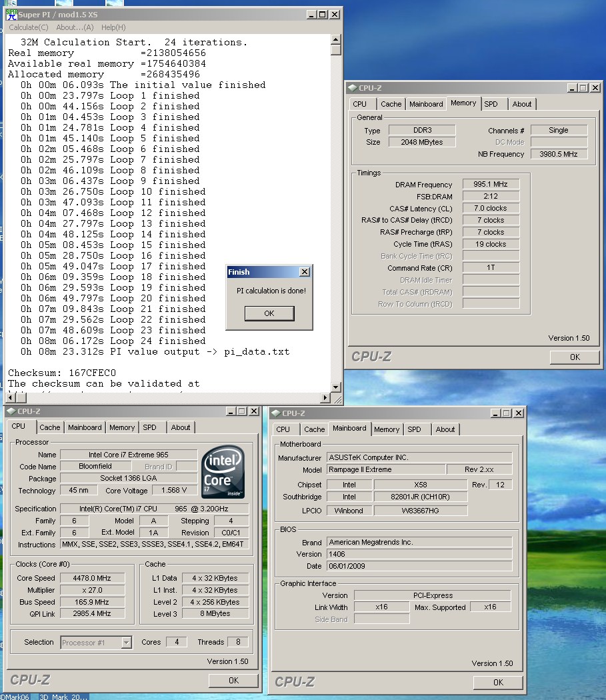Switch to SPD tab in Memory CPU-Z window
This screenshot has height=700, width=606.
pos(491,104)
